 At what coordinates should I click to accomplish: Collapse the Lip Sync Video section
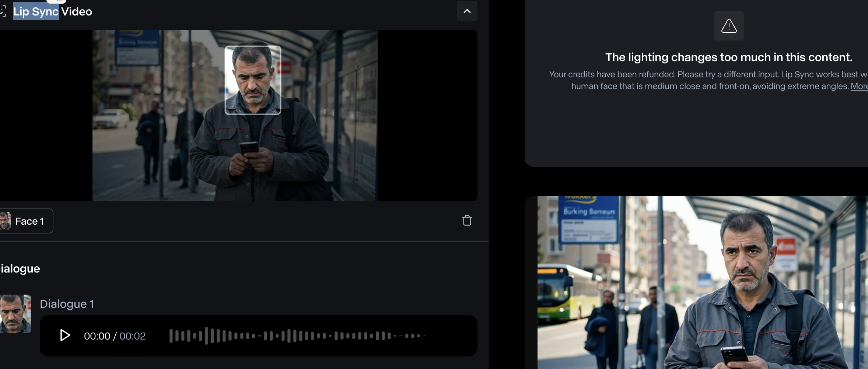point(467,11)
